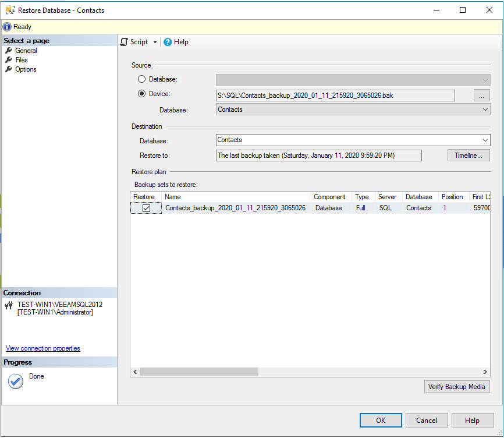The image size is (504, 438).
Task: Cancel the restore dialog
Action: (x=427, y=421)
